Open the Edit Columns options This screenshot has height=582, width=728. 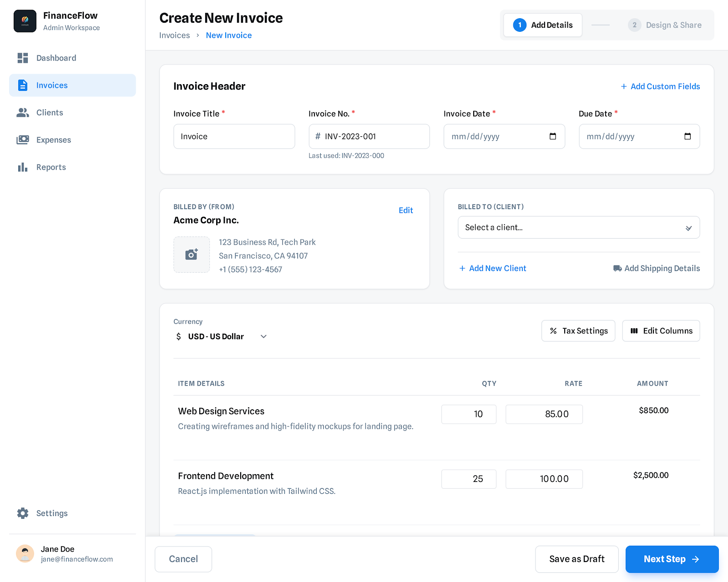[661, 331]
